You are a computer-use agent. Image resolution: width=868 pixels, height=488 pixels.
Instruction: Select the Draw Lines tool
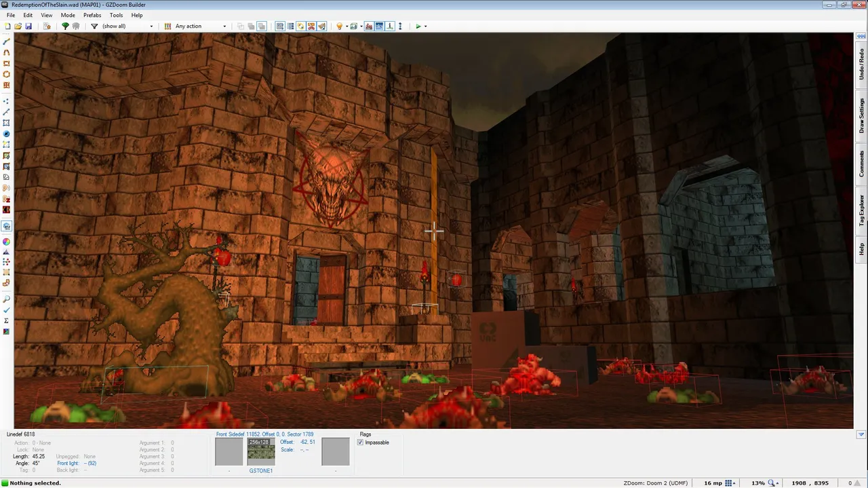pyautogui.click(x=7, y=41)
